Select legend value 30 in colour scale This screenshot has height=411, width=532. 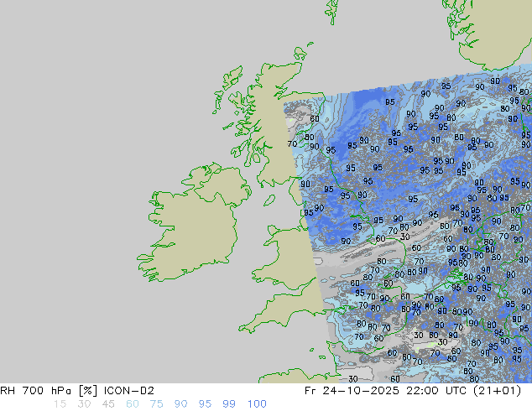coord(84,404)
